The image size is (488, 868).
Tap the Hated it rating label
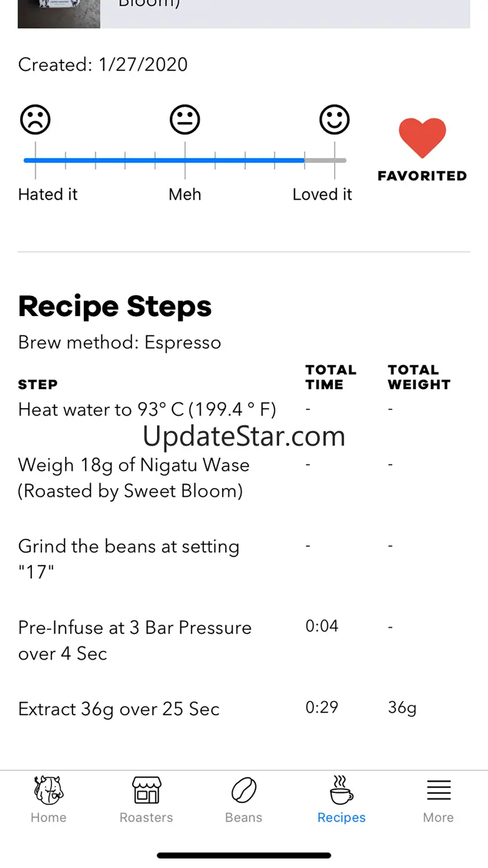pos(48,195)
